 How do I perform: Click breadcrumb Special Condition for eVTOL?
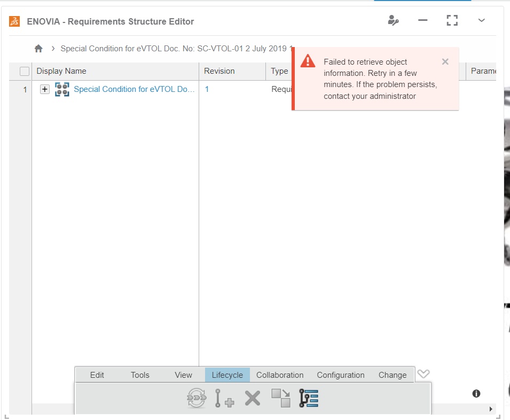177,49
